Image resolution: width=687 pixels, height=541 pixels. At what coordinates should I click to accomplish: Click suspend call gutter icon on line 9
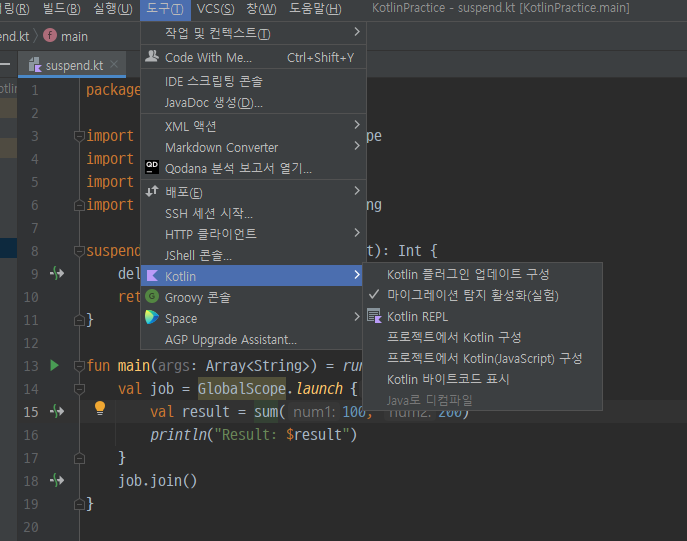click(57, 273)
